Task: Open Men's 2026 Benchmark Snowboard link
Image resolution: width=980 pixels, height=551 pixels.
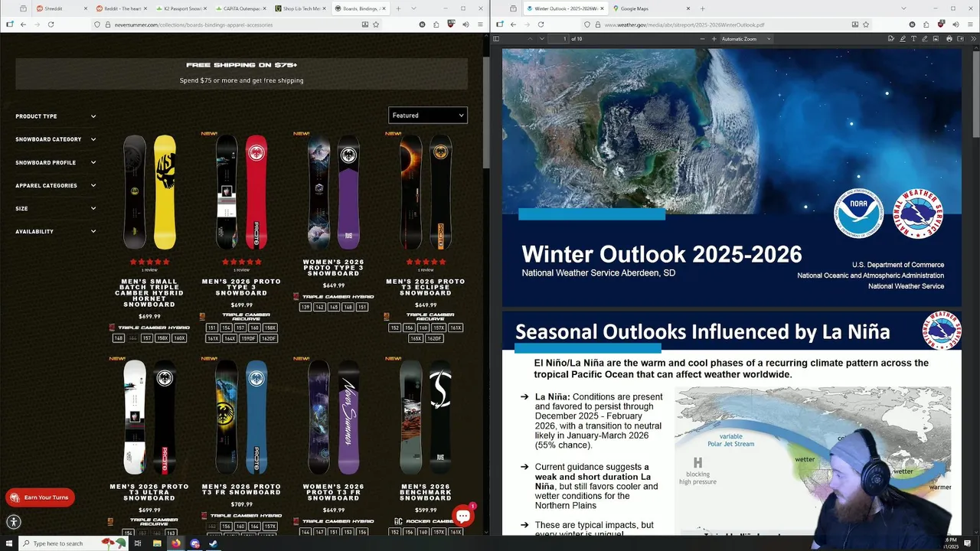Action: (425, 492)
